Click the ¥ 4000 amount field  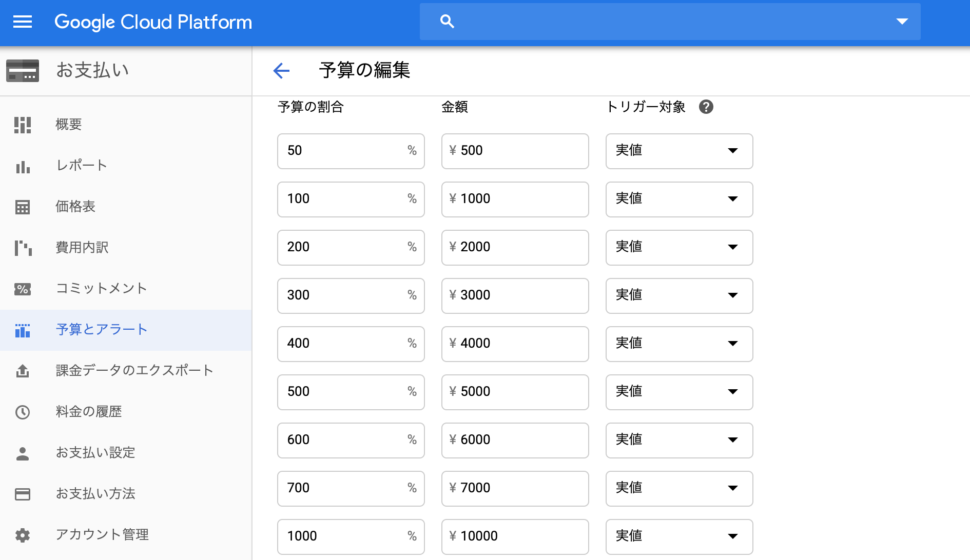tap(515, 344)
